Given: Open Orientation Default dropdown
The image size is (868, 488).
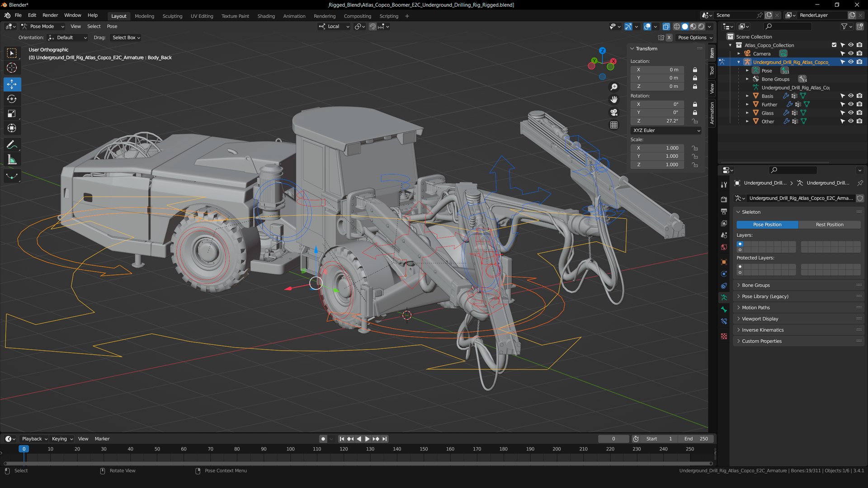Looking at the screenshot, I should pyautogui.click(x=67, y=38).
